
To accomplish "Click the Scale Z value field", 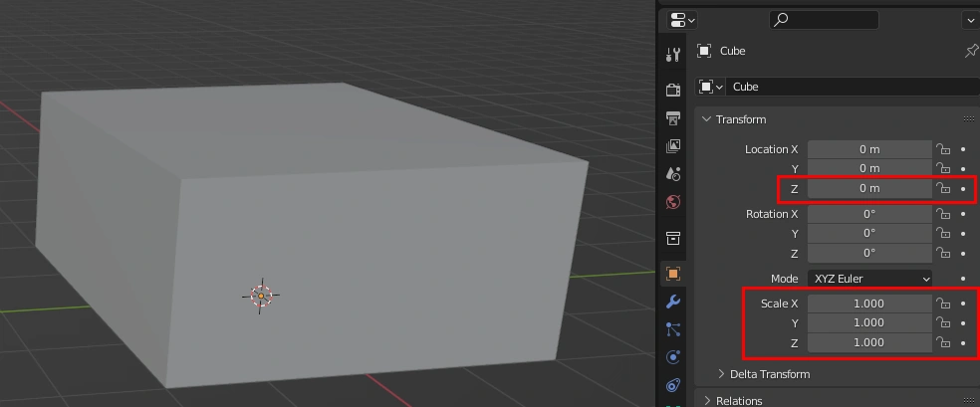I will pos(869,342).
